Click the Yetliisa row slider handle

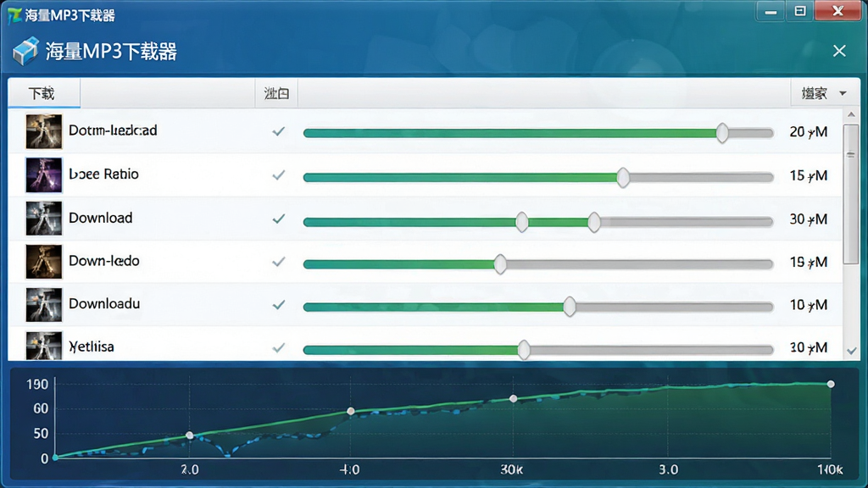tap(524, 350)
